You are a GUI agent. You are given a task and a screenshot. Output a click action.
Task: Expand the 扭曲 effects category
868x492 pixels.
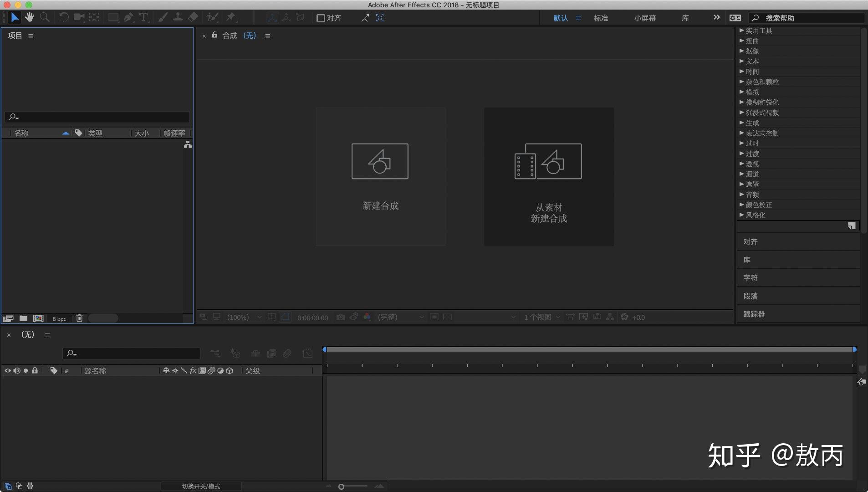click(x=742, y=41)
